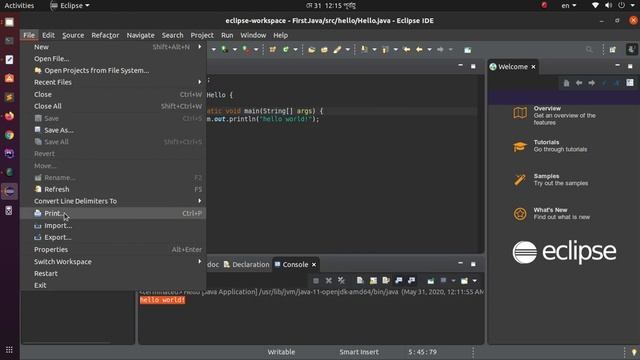Image resolution: width=640 pixels, height=360 pixels.
Task: Click the Java perspective icon
Action: click(x=631, y=49)
